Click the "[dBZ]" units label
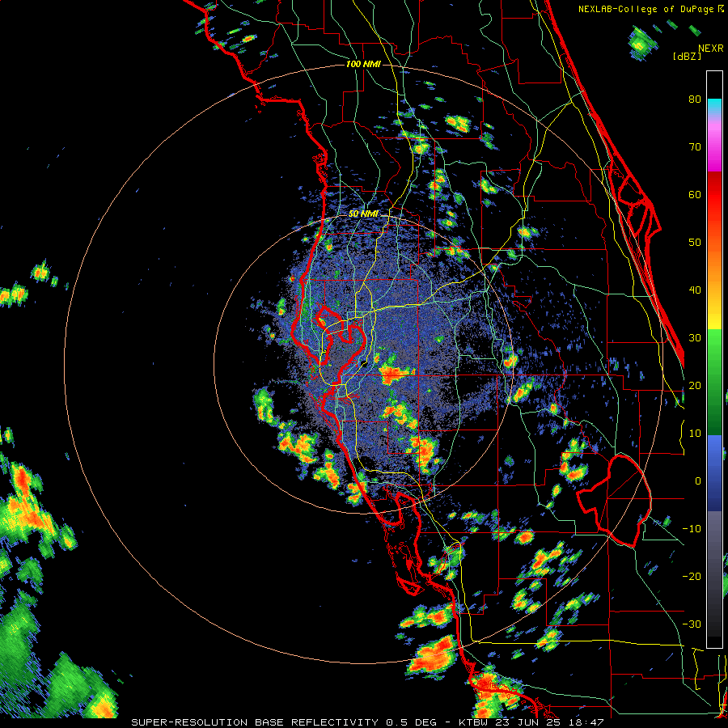 coord(687,56)
